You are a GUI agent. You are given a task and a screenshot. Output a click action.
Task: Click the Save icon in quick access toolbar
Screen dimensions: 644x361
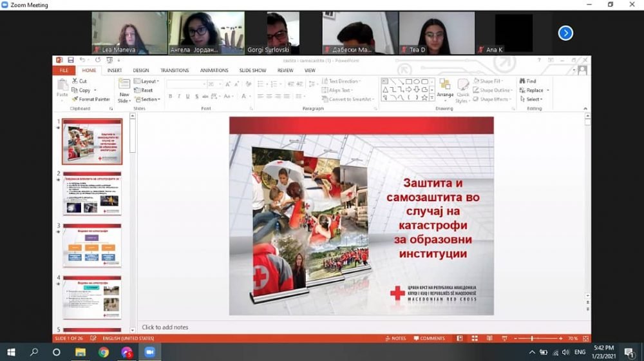(x=70, y=60)
